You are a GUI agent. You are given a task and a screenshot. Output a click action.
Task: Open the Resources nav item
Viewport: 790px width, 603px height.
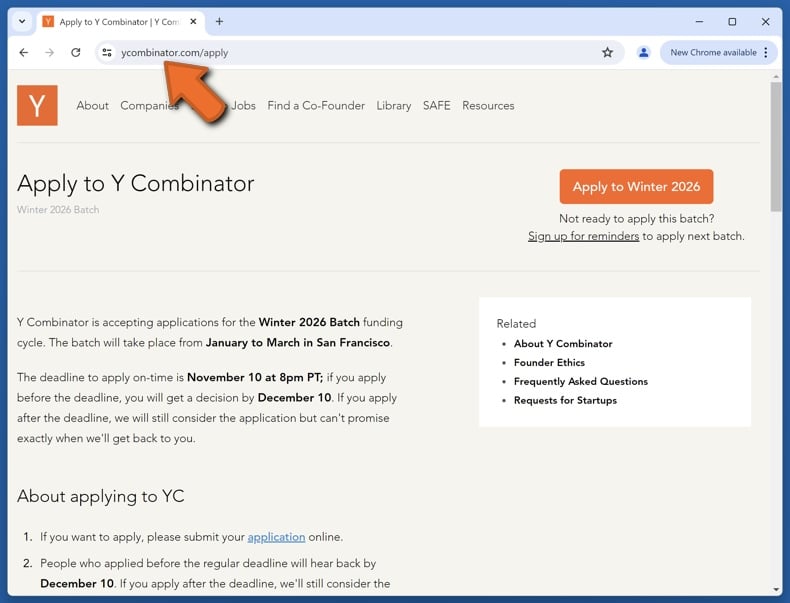coord(488,106)
